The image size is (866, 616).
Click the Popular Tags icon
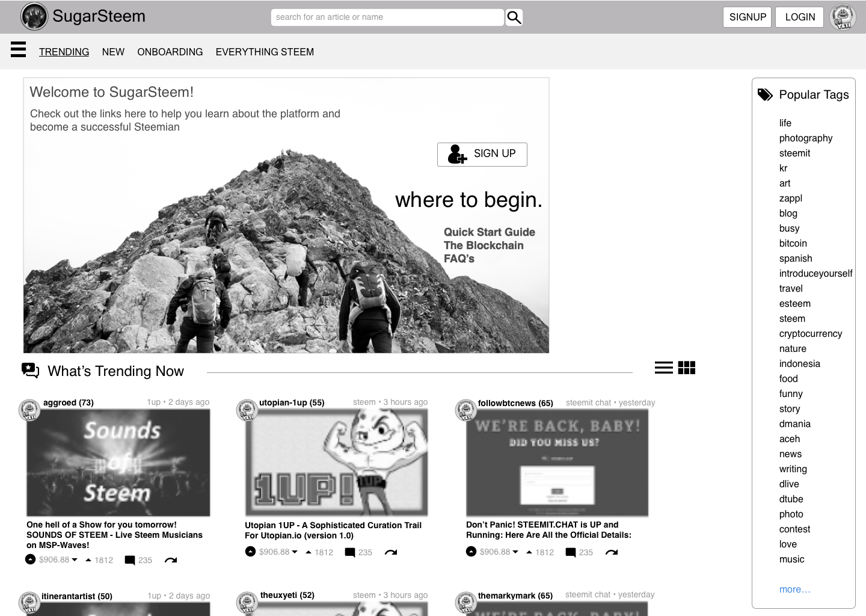[x=765, y=94]
